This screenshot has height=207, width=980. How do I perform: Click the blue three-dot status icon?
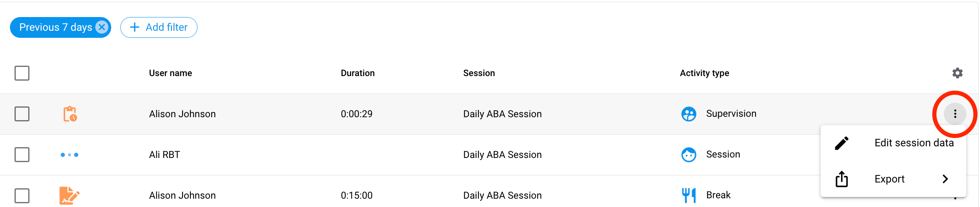coord(69,155)
